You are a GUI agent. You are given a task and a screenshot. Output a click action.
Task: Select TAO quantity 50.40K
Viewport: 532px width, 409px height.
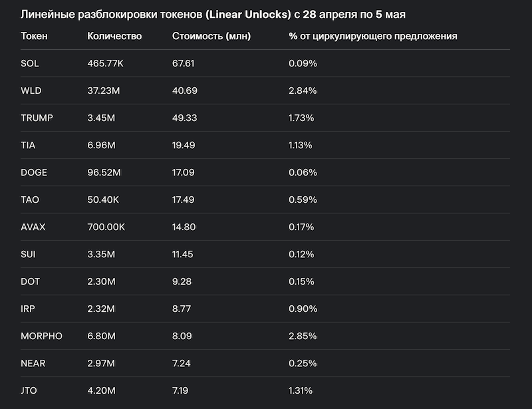pos(103,200)
